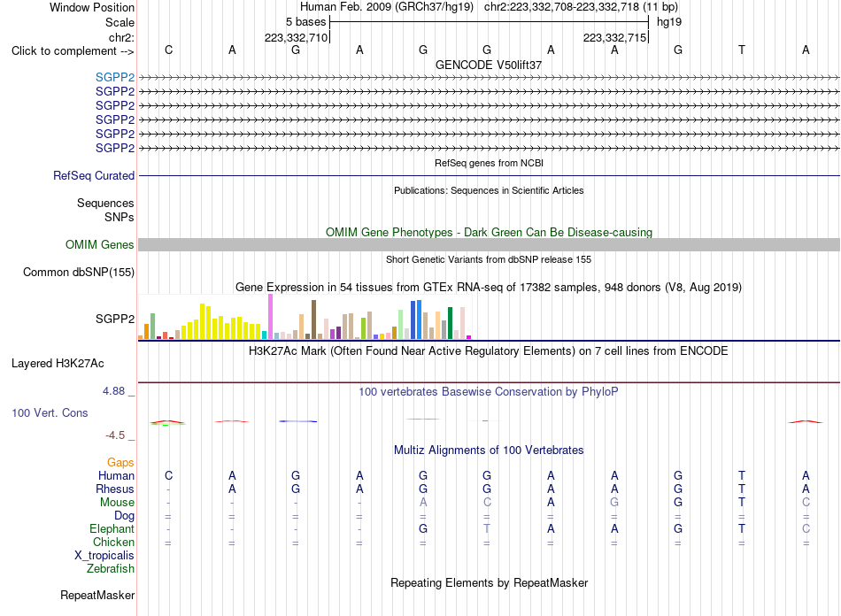
Task: Open the GENCODE V50lift37 track title
Action: (489, 65)
